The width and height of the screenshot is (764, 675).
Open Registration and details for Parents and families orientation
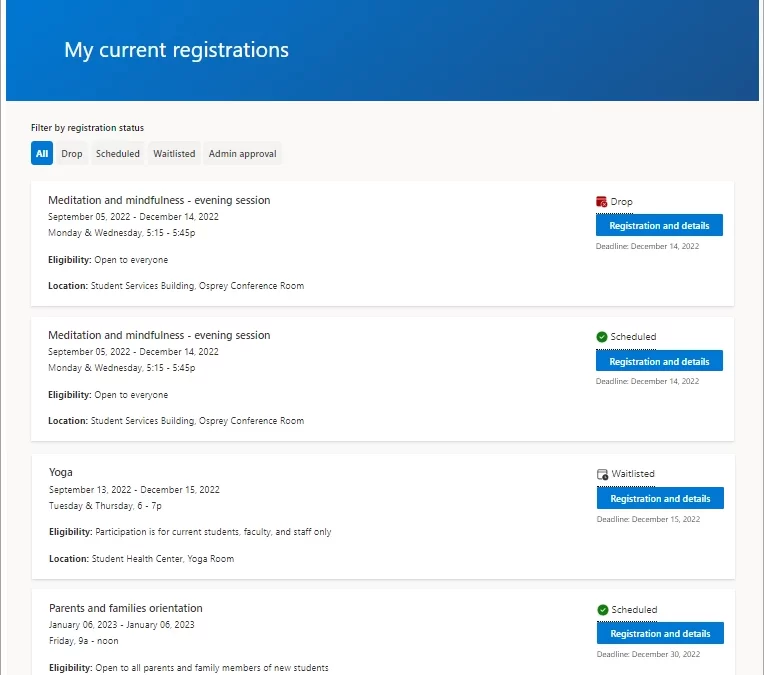click(660, 633)
